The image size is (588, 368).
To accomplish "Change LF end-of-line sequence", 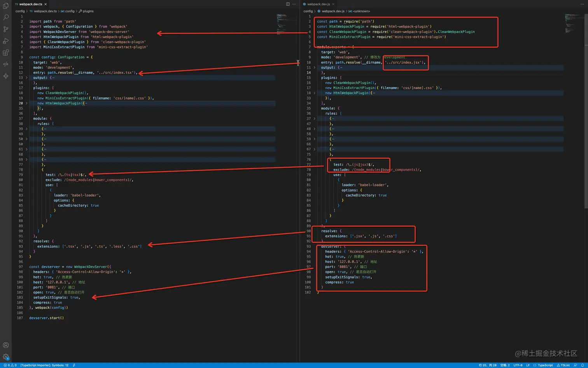I will pyautogui.click(x=528, y=365).
